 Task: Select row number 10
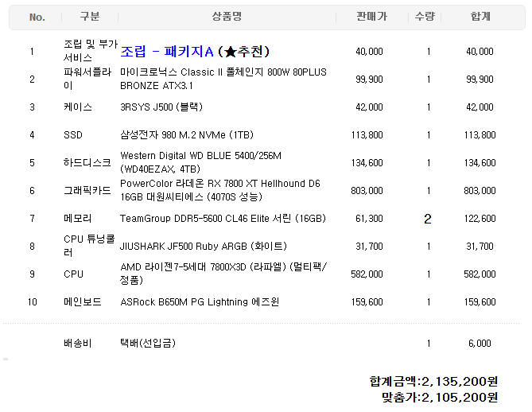[33, 301]
